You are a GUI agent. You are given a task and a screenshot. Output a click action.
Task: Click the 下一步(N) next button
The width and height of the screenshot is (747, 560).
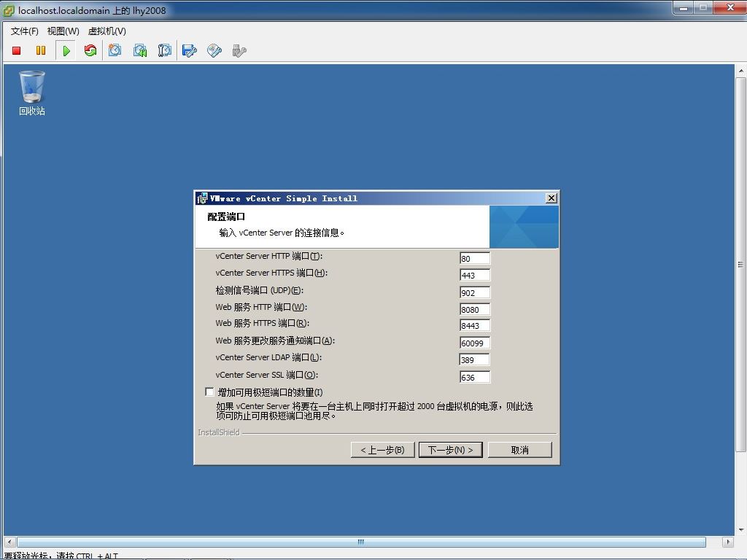click(x=450, y=450)
